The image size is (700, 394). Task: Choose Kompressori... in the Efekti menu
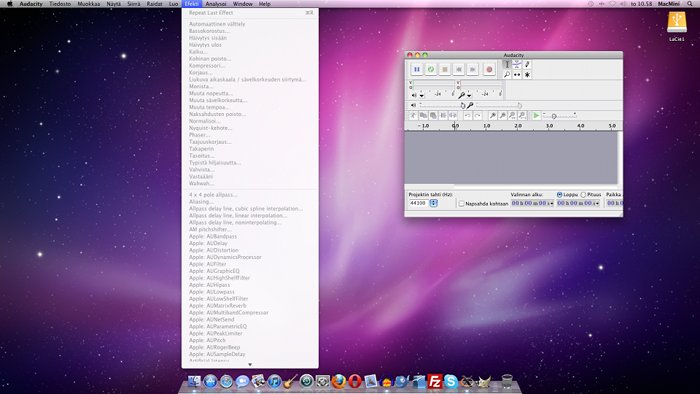pos(250,66)
